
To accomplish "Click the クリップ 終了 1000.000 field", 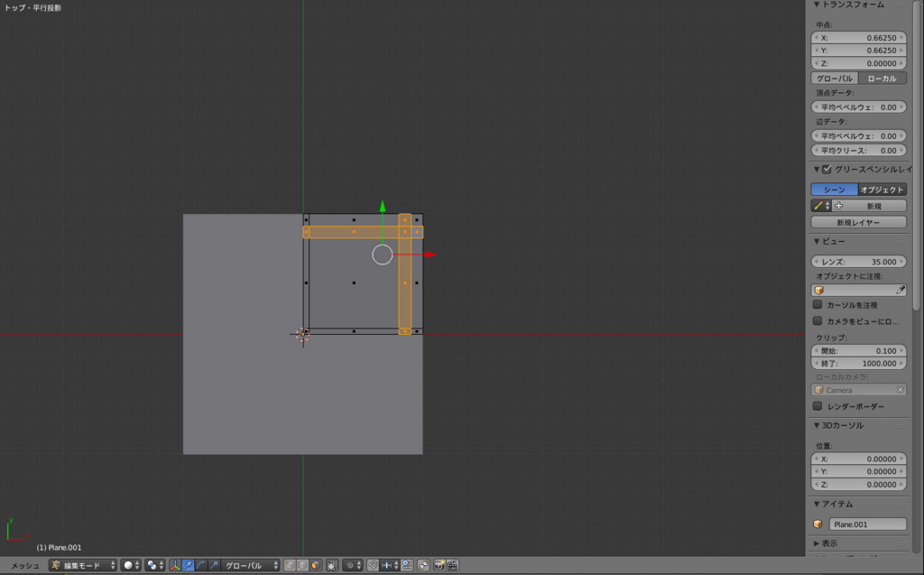I will [859, 364].
